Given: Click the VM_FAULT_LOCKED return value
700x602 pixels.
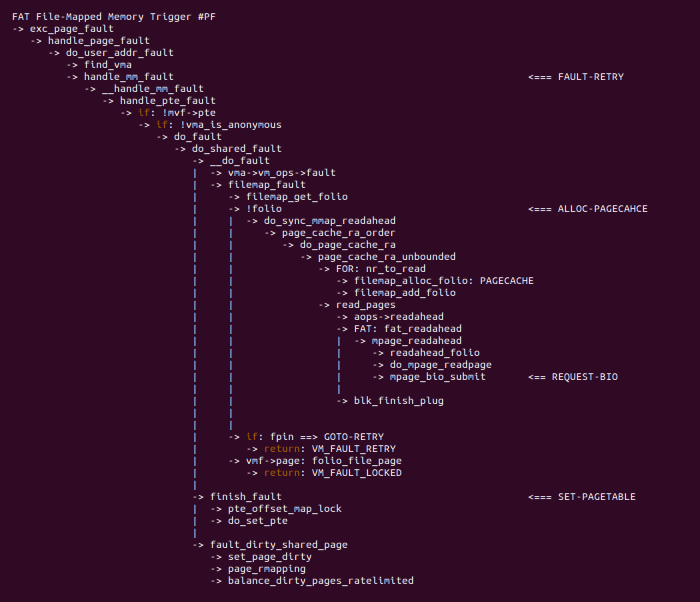Looking at the screenshot, I should (x=357, y=473).
